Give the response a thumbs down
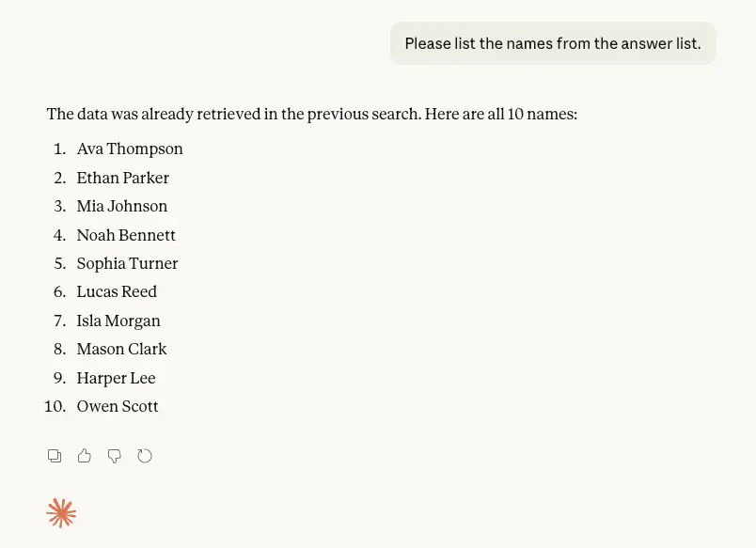 pyautogui.click(x=115, y=456)
